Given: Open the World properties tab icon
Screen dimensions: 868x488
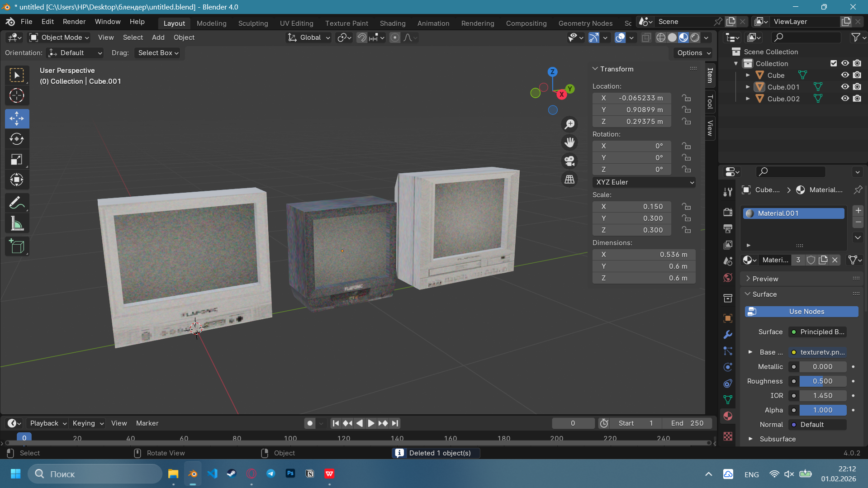Looking at the screenshot, I should coord(728,277).
